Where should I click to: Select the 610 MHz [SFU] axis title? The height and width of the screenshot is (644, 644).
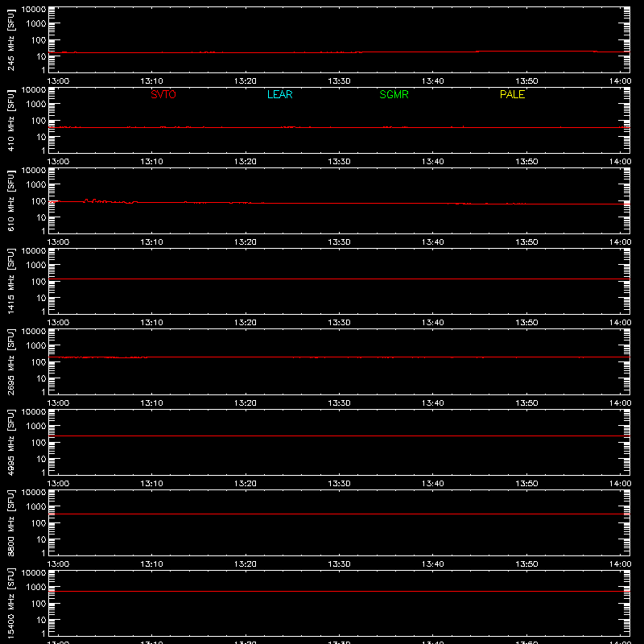[10, 200]
